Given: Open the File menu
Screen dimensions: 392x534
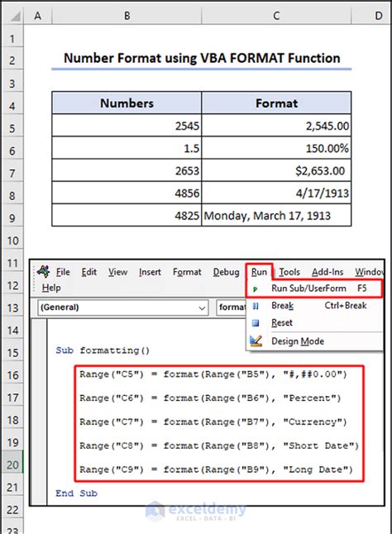Looking at the screenshot, I should (x=63, y=272).
